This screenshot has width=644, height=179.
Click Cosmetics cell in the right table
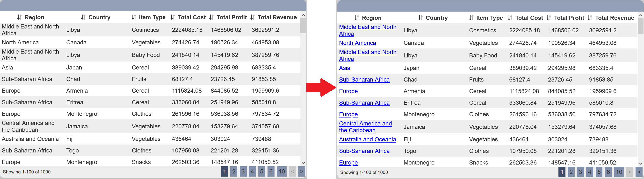[x=483, y=30]
